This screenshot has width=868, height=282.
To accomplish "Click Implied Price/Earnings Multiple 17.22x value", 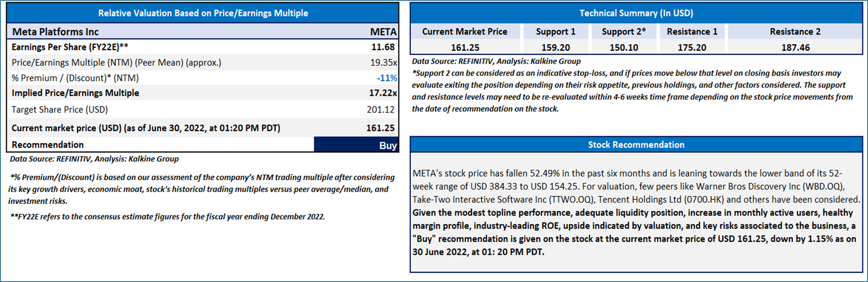I will pyautogui.click(x=382, y=93).
